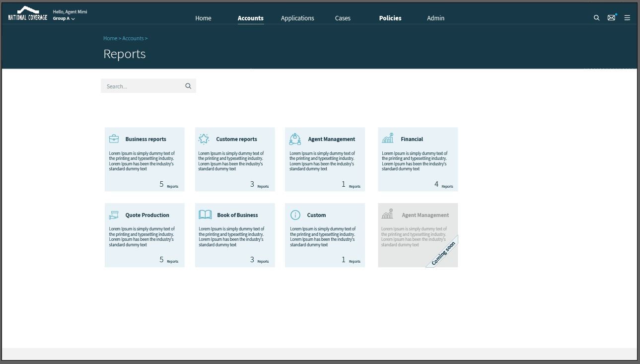
Task: Click the Custom card description text
Action: (323, 237)
